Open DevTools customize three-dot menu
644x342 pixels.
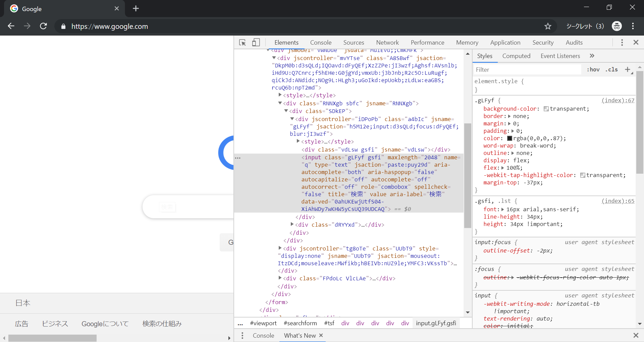pyautogui.click(x=622, y=43)
